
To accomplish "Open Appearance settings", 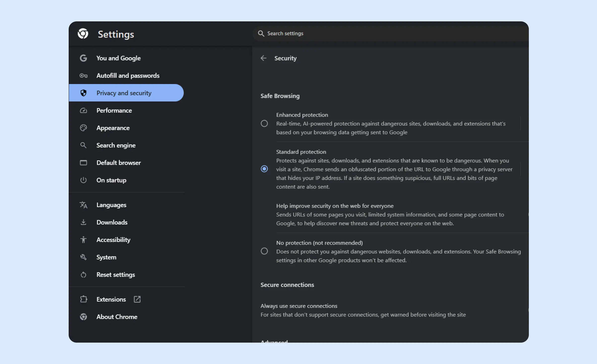I will (x=126, y=128).
